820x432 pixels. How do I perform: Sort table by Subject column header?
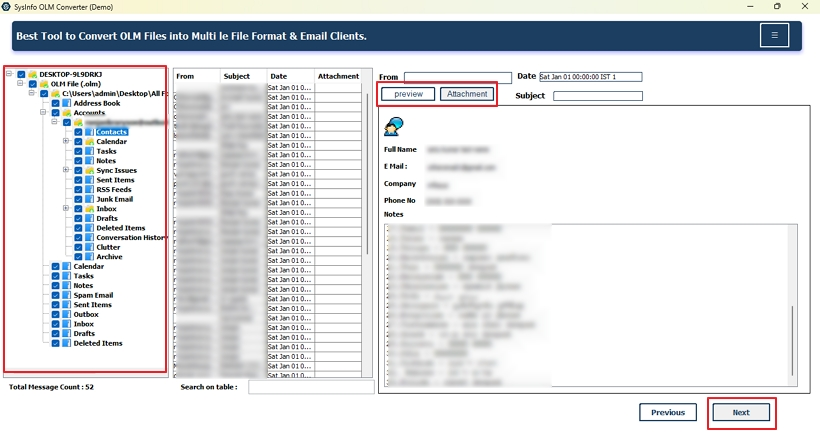(243, 76)
